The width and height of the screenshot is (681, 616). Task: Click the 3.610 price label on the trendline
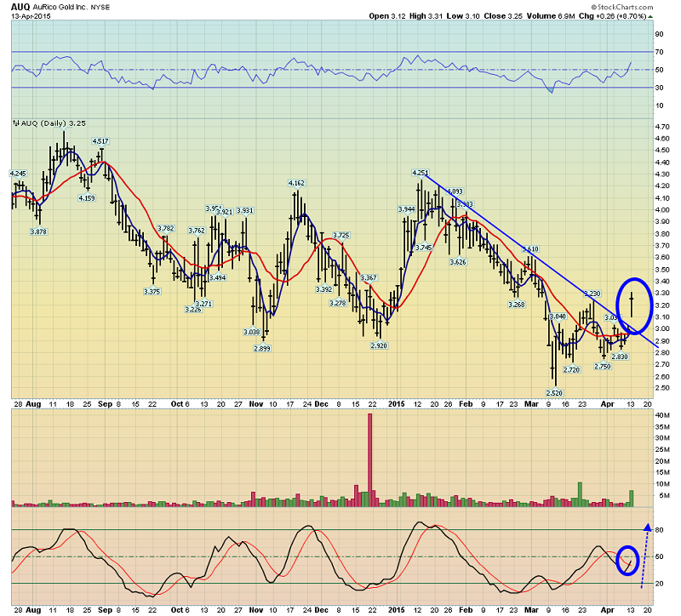(529, 248)
